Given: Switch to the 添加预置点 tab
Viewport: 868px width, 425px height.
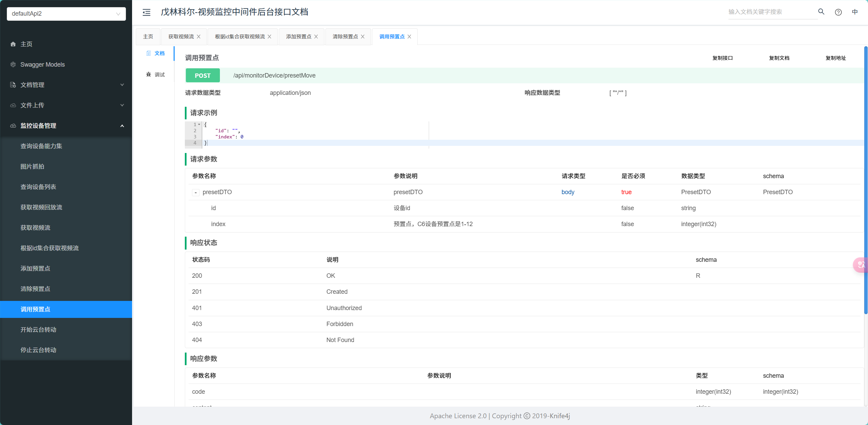Looking at the screenshot, I should coord(298,37).
